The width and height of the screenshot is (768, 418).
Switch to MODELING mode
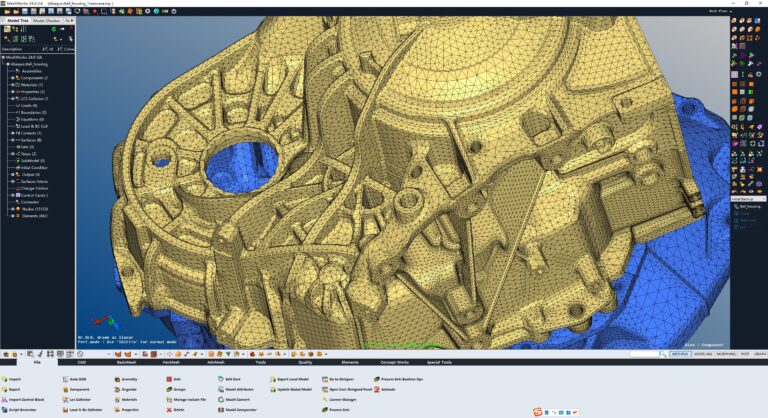[702, 354]
